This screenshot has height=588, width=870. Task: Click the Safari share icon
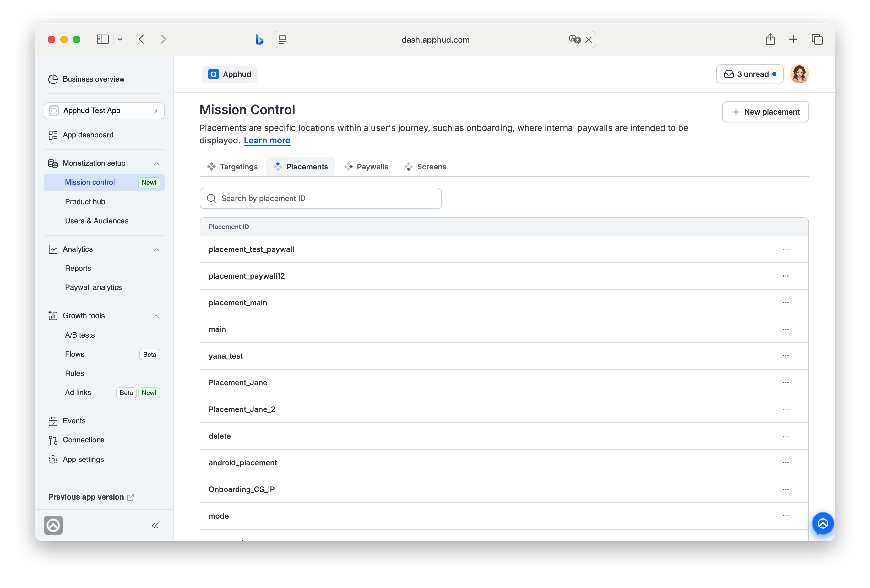point(770,39)
